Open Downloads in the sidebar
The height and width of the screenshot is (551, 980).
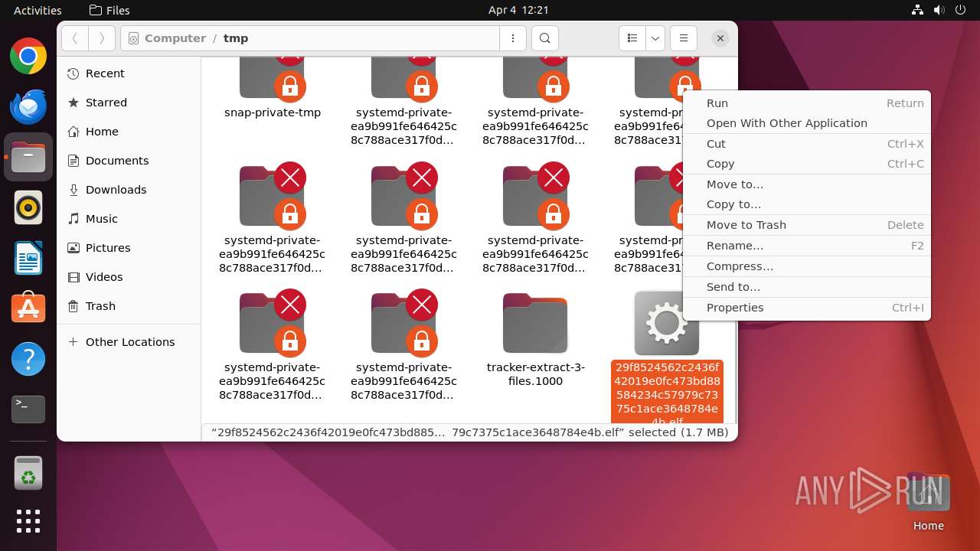click(129, 190)
